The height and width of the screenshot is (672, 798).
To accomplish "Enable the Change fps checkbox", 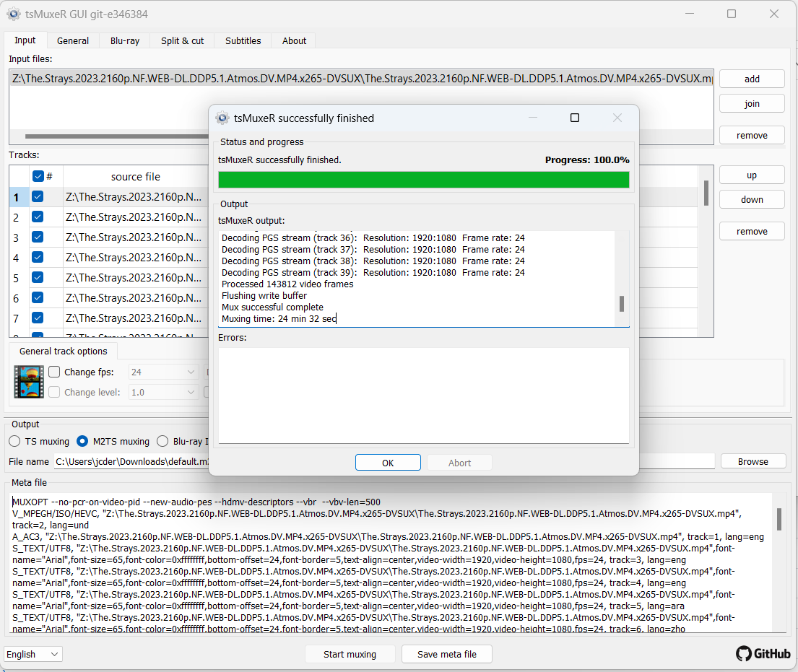I will coord(53,372).
